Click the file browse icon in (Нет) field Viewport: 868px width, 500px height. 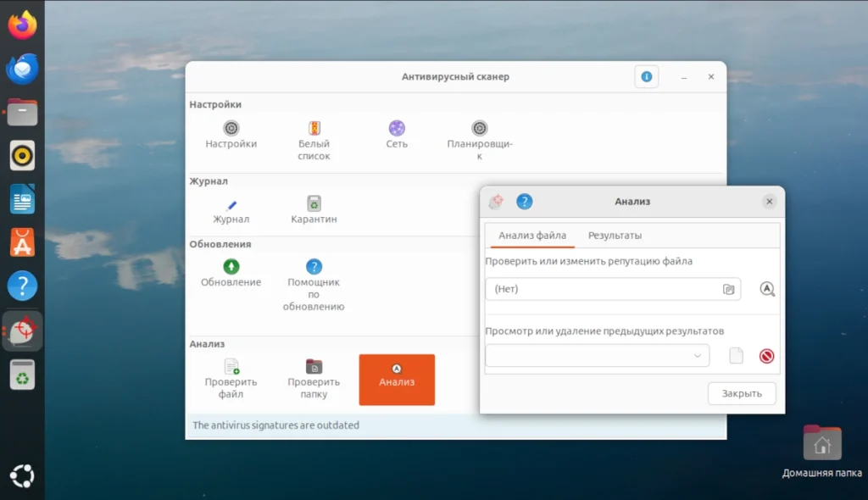[728, 289]
